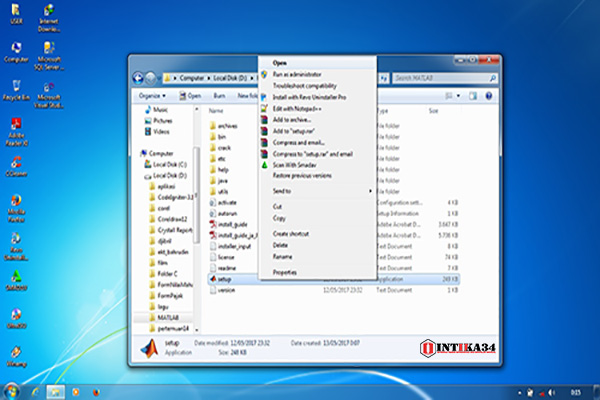Select Mozilla Firefox desktop icon

tap(16, 208)
